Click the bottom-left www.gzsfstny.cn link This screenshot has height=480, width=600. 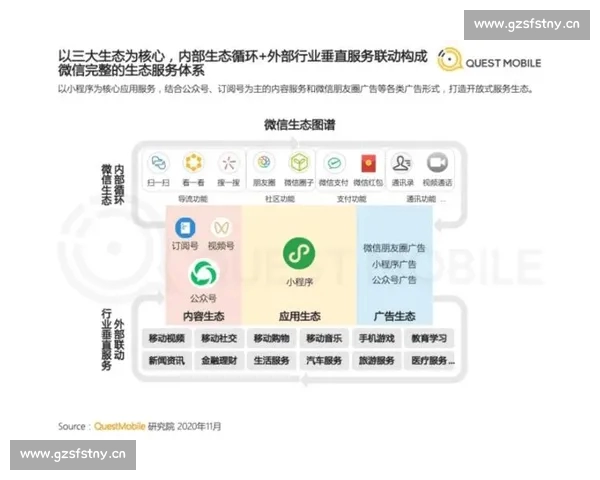tap(73, 455)
